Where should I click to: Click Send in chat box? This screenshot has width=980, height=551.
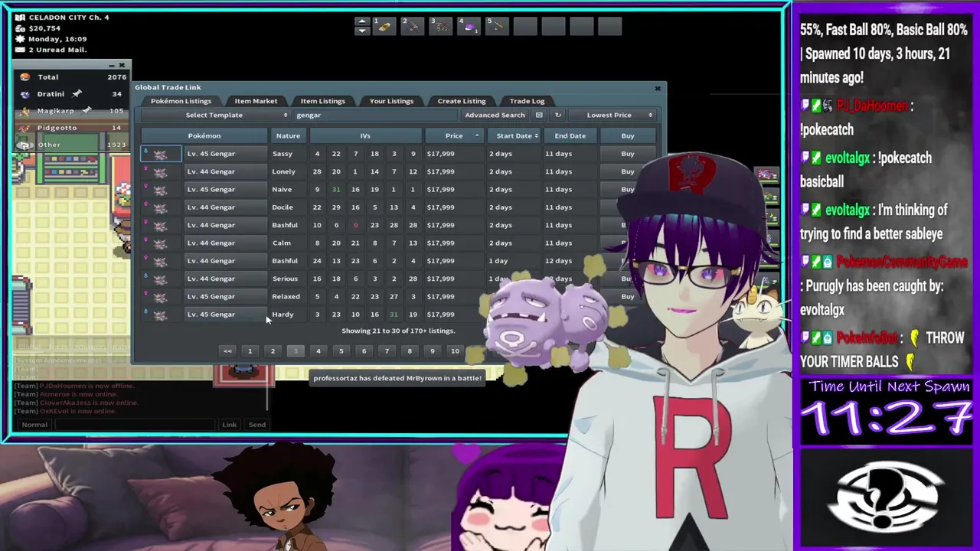tap(257, 425)
